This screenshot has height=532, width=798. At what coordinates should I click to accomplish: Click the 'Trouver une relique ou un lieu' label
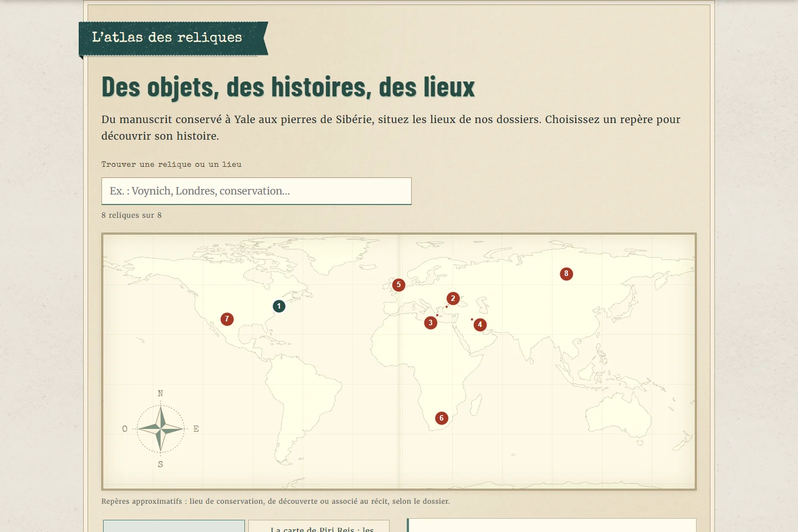[x=171, y=164]
